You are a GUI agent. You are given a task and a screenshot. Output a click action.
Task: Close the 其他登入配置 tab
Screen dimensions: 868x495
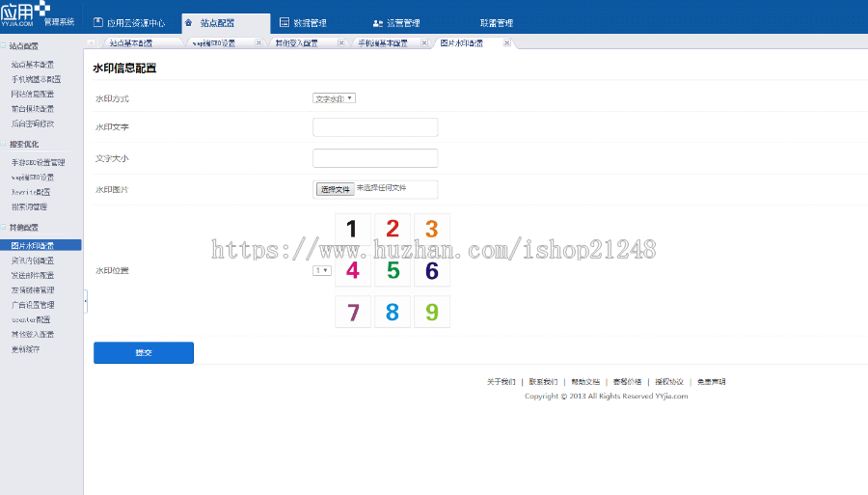click(341, 42)
